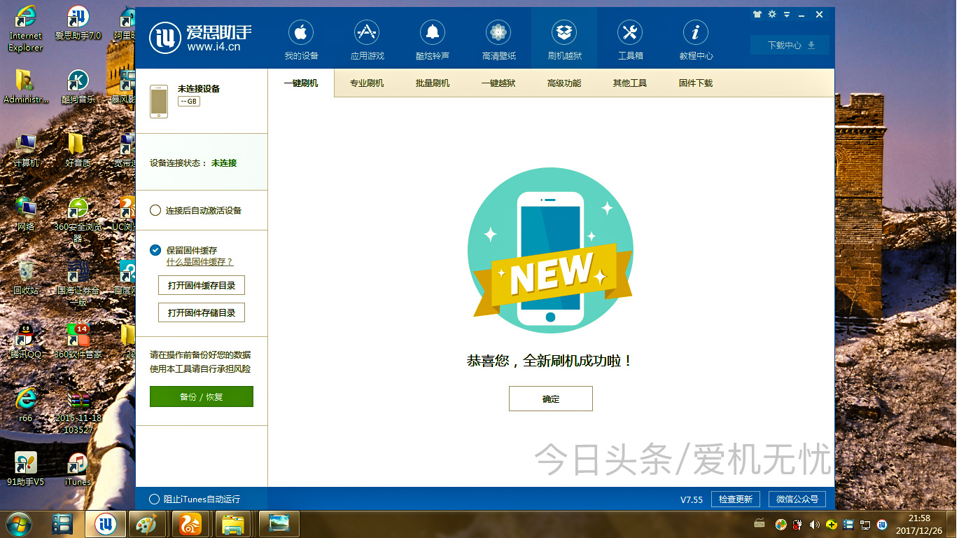980x538 pixels.
Task: Open the title bar minimize-to-tray dropdown arrow
Action: coord(787,13)
